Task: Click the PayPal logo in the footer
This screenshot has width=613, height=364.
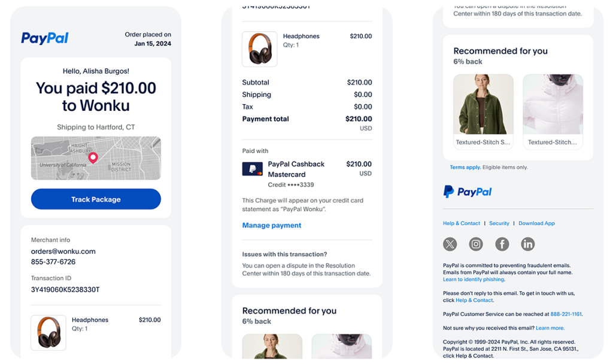Action: 468,192
